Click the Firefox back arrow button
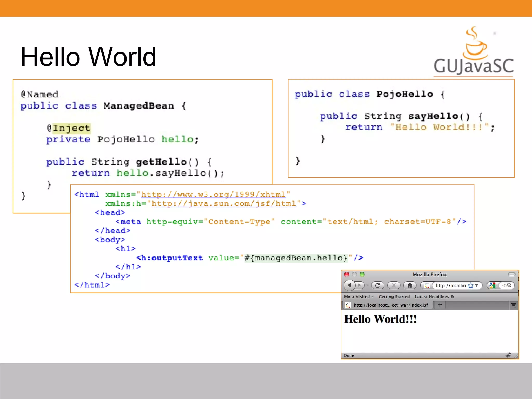 click(x=349, y=285)
